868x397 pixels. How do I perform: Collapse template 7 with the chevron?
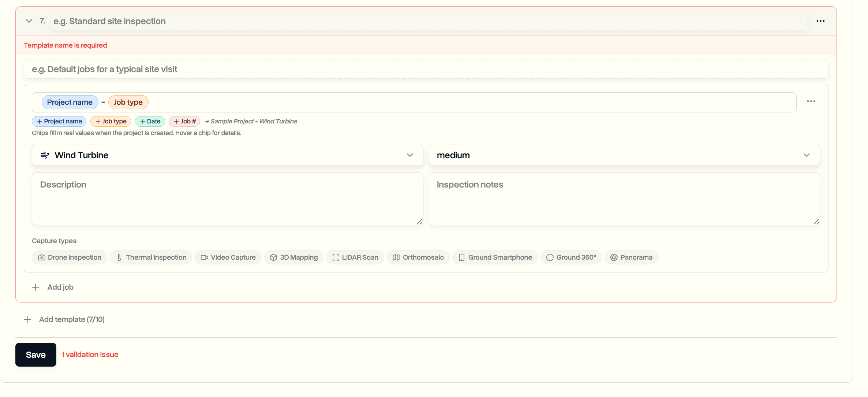pos(29,21)
